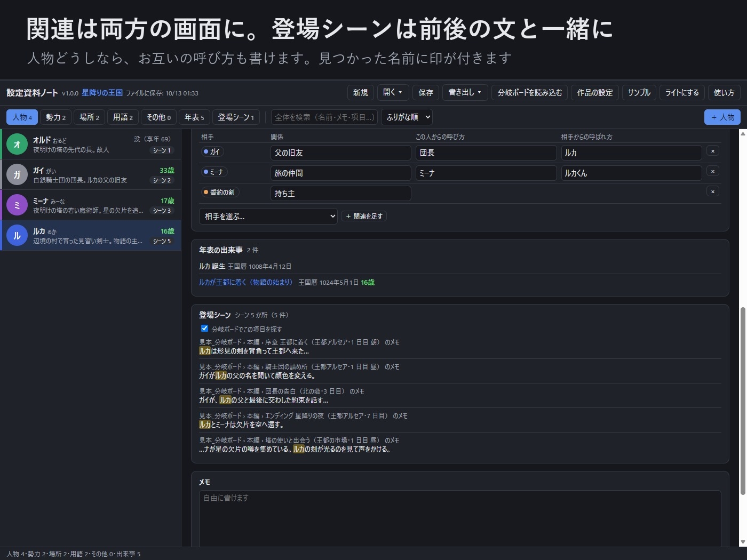Open scene 塔の使いと出会う entry
Image resolution: width=747 pixels, height=560 pixels.
460,445
